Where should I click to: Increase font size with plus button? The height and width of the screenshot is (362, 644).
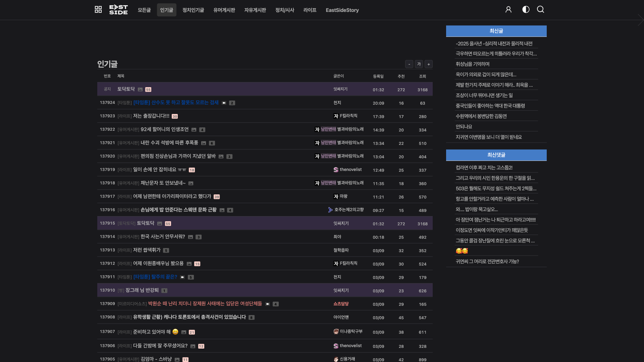coord(429,64)
